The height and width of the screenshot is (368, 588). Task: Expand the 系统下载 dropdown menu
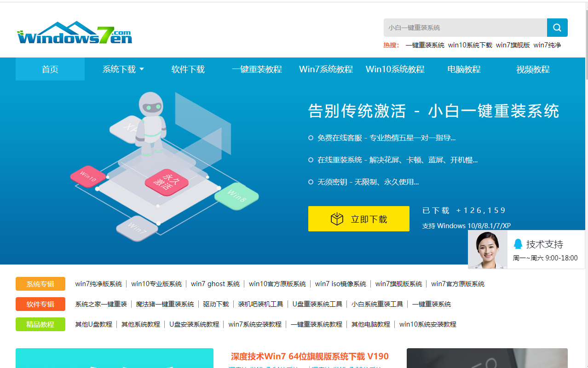coord(123,69)
